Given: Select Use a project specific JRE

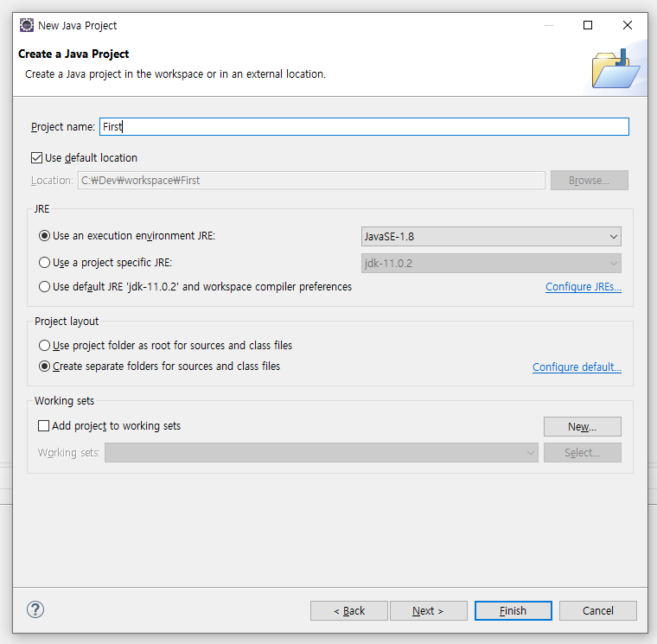Looking at the screenshot, I should (x=45, y=262).
